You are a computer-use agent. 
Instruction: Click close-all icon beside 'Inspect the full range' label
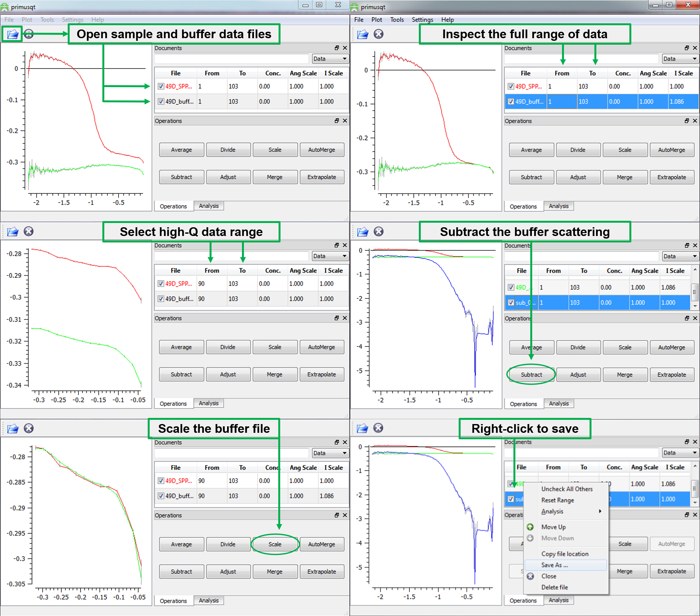(378, 34)
